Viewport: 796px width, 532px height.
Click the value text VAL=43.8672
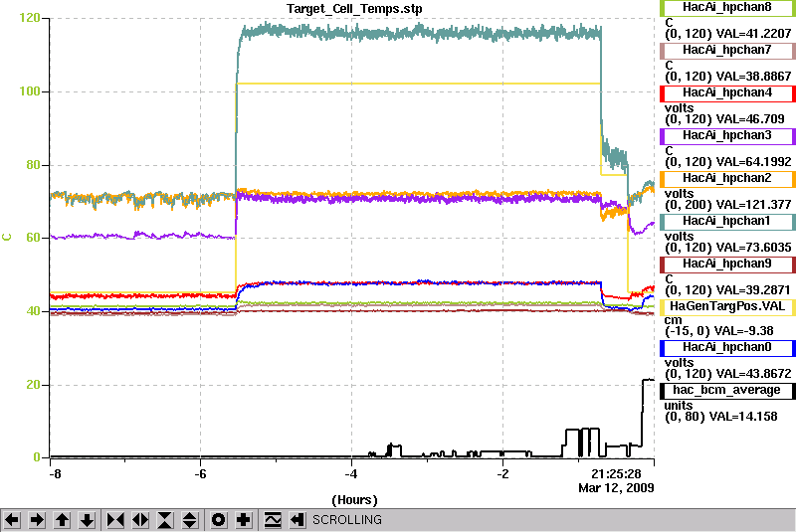753,374
